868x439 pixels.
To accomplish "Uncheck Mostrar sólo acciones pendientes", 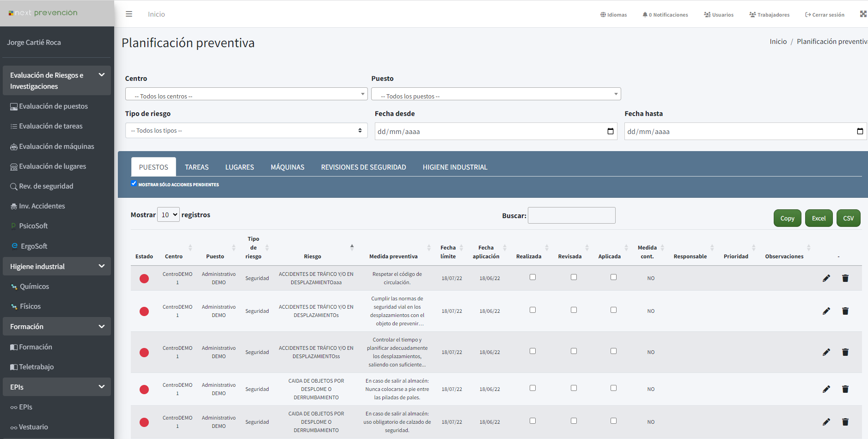I will pyautogui.click(x=134, y=183).
